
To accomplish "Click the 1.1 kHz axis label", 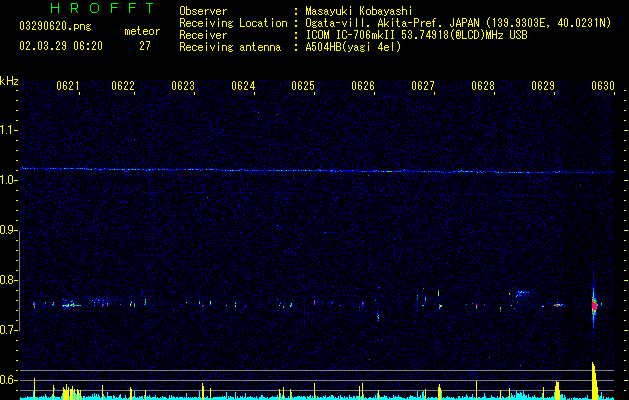I will [8, 130].
